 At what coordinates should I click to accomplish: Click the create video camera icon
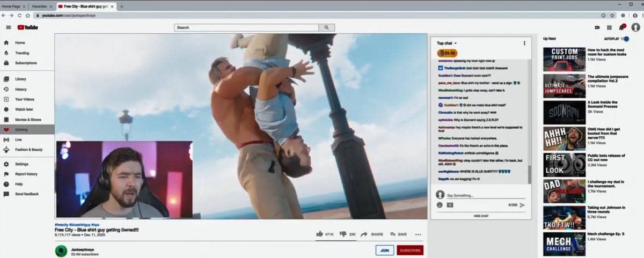click(x=597, y=27)
